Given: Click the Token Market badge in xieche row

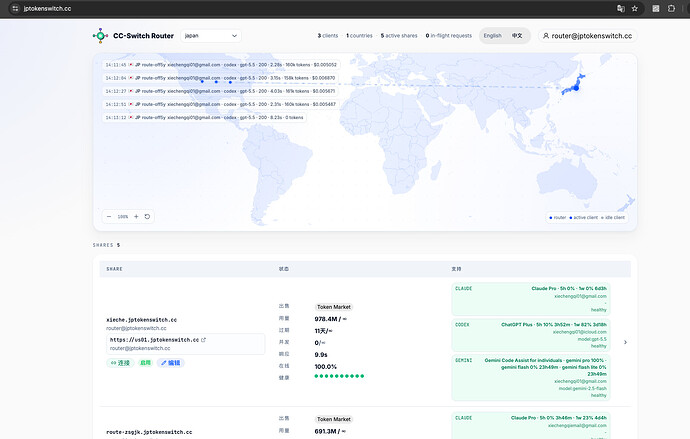Looking at the screenshot, I should [x=334, y=307].
